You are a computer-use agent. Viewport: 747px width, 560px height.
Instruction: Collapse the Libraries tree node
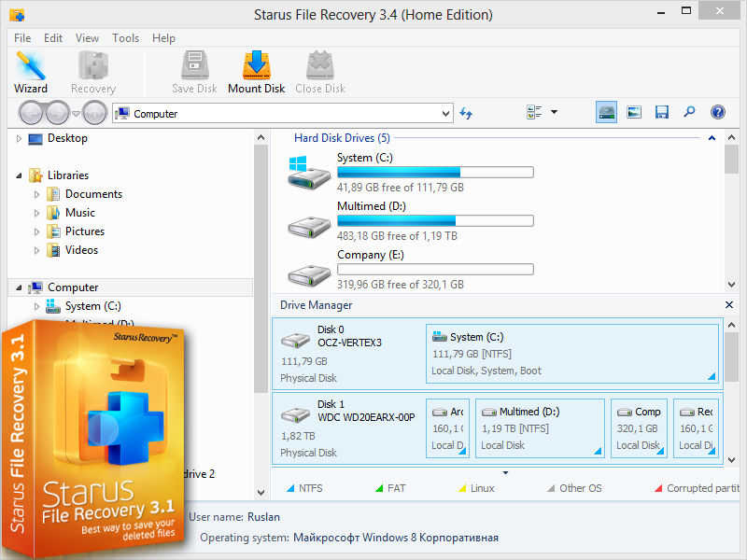pos(19,175)
